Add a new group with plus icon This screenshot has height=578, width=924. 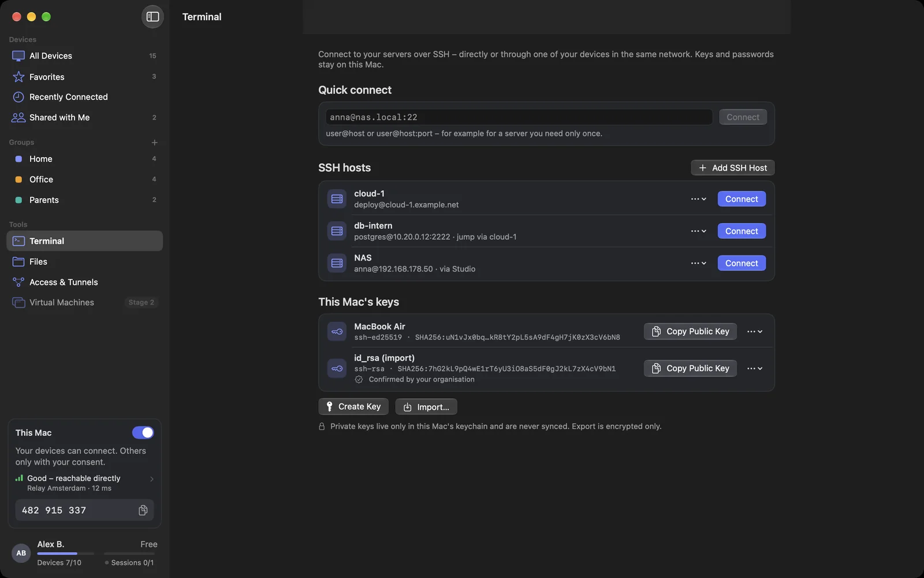154,142
